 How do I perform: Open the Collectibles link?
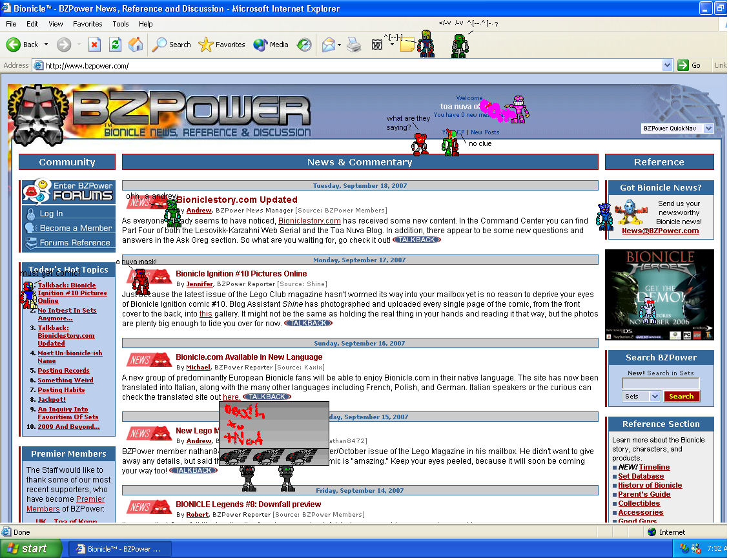pos(639,503)
